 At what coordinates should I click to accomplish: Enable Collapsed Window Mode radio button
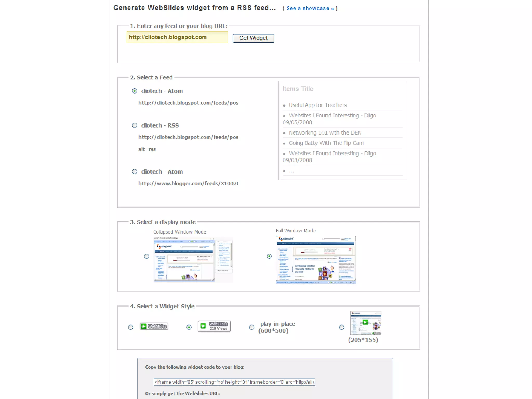point(147,256)
